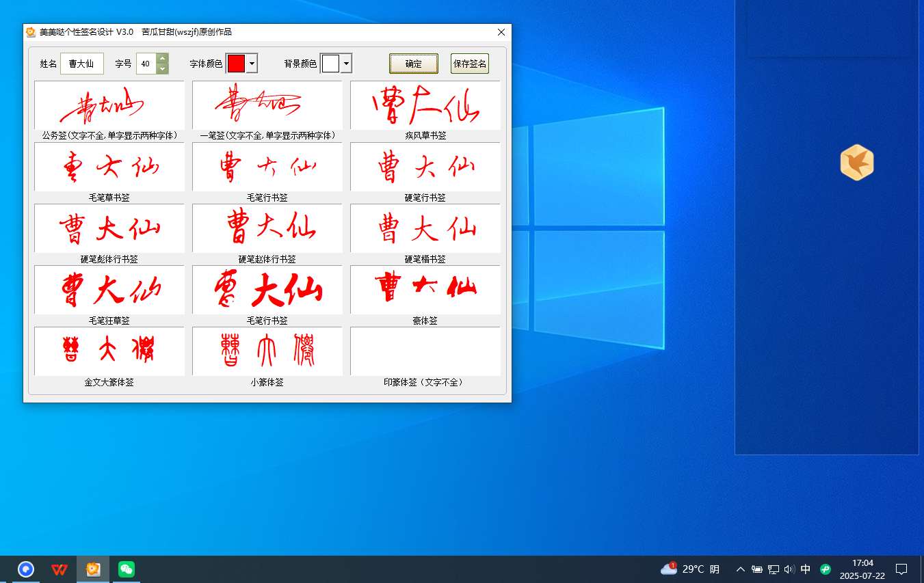The image size is (924, 583).
Task: Select the 金文大篆体签 signature preview
Action: coord(109,351)
